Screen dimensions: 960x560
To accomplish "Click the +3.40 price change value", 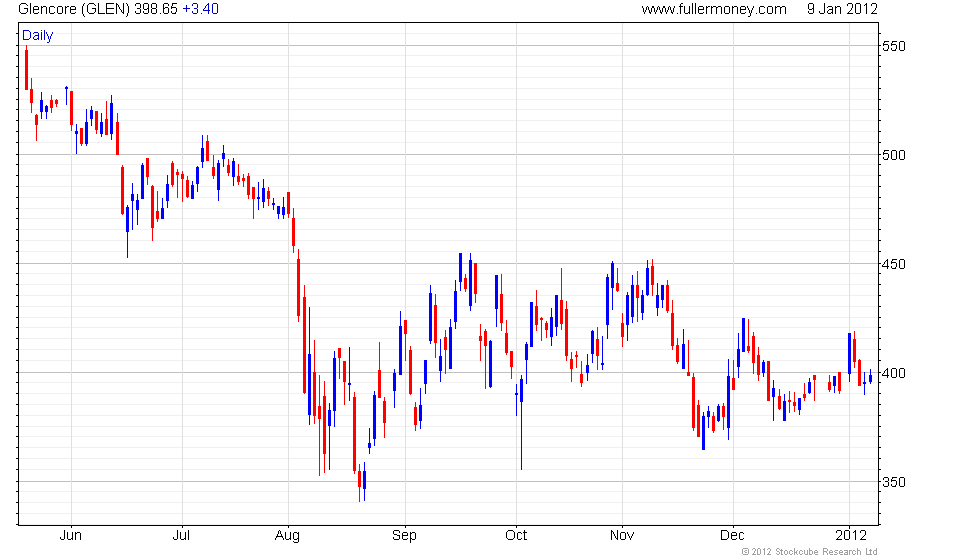I will click(x=200, y=9).
